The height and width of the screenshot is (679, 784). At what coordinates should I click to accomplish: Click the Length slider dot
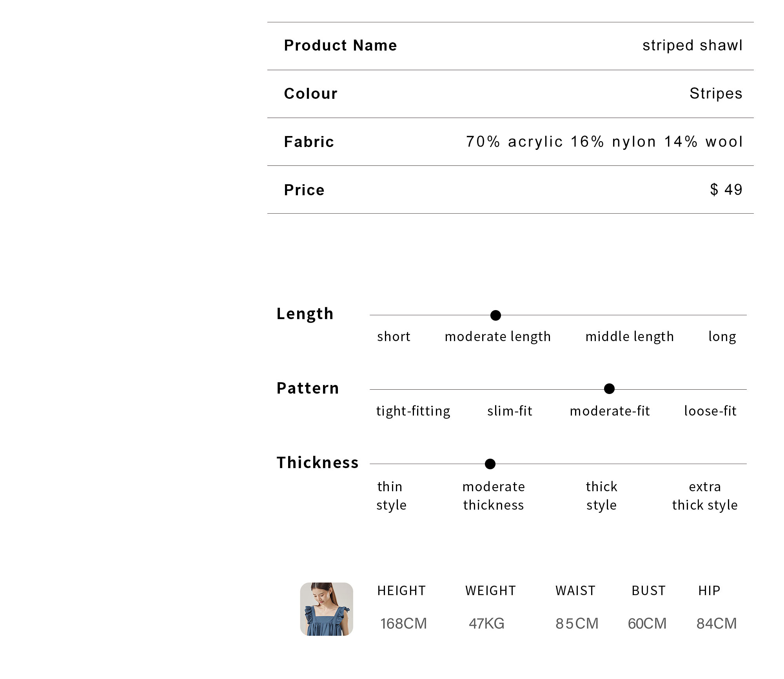point(495,315)
